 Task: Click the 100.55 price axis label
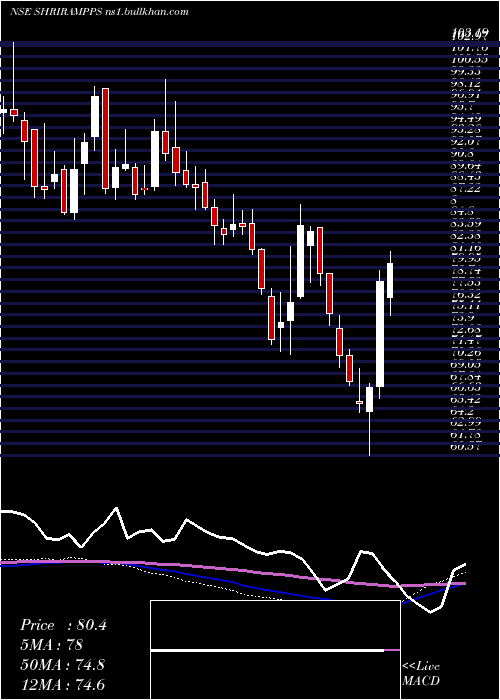[x=468, y=59]
